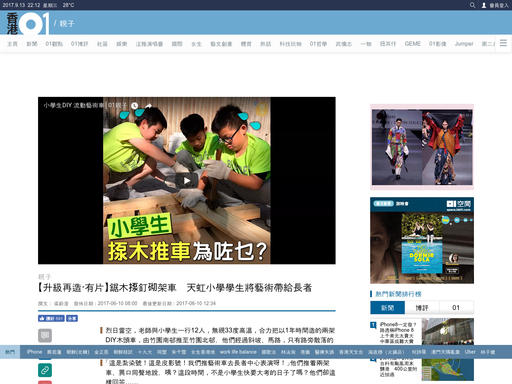Open the fashion runway ad image
The image size is (512, 384).
pyautogui.click(x=422, y=147)
